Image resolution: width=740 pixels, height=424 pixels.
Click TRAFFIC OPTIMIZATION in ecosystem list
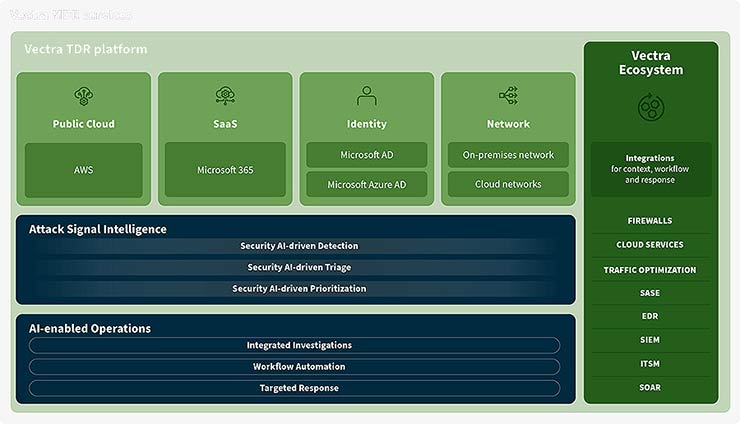pos(650,270)
